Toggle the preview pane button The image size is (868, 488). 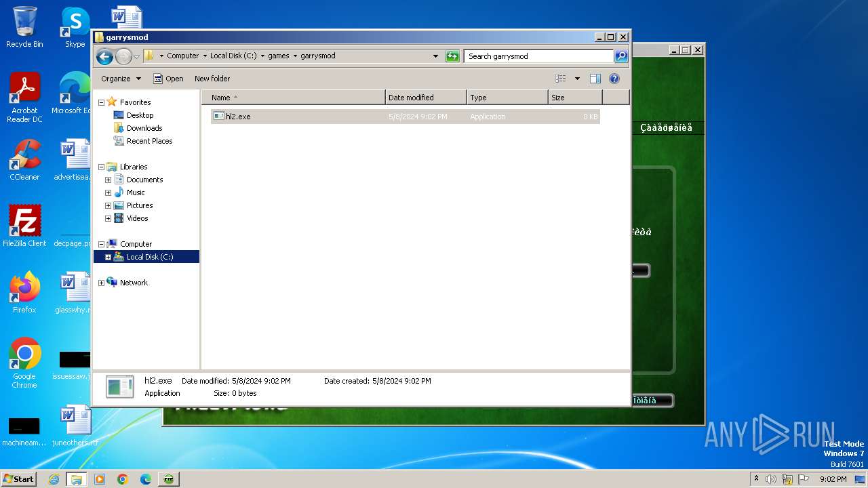595,79
